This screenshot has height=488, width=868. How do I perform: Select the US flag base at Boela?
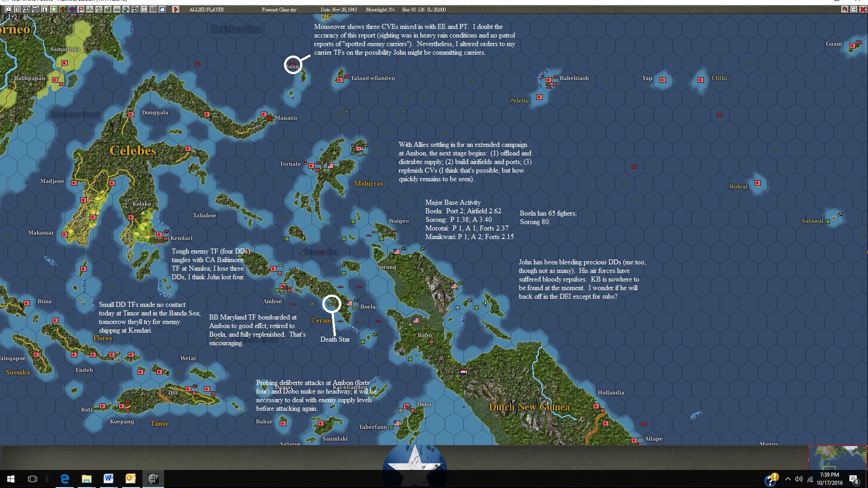pyautogui.click(x=349, y=303)
